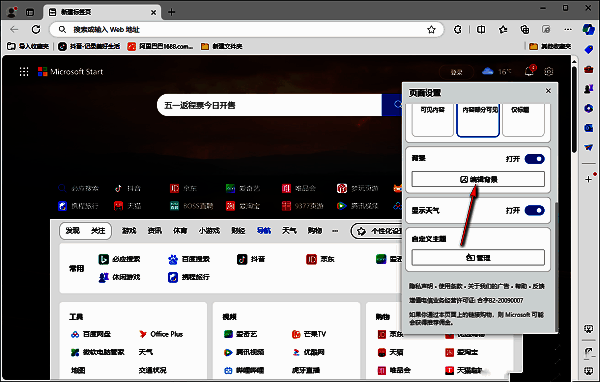Open the Microsoft Start app launcher grid
600x382 pixels.
click(24, 72)
